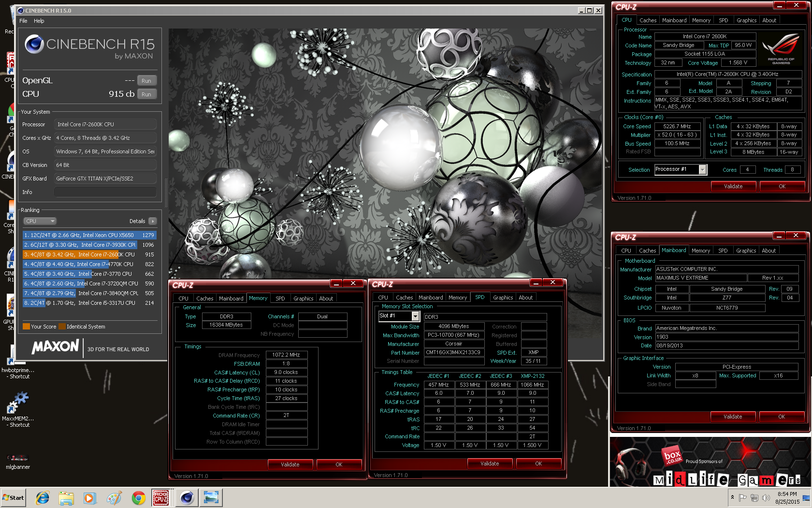Click the MAXON logo in Cinebench

[55, 346]
